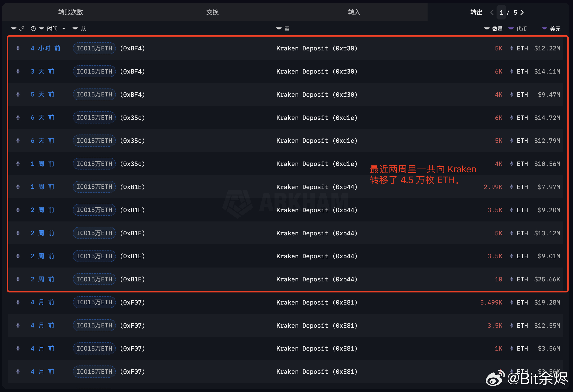This screenshot has height=392, width=573.
Task: Click ETH token icon in $3.56M row
Action: point(512,349)
